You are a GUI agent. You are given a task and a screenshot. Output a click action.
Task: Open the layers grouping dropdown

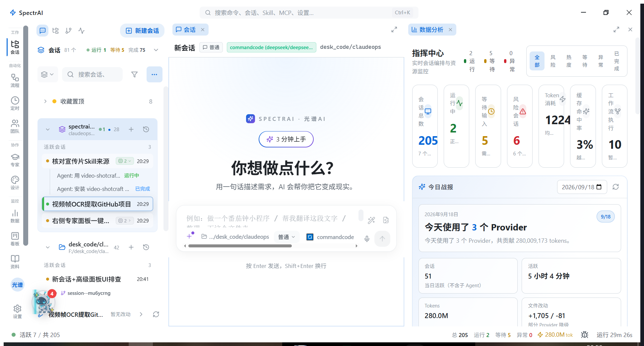[x=47, y=74]
